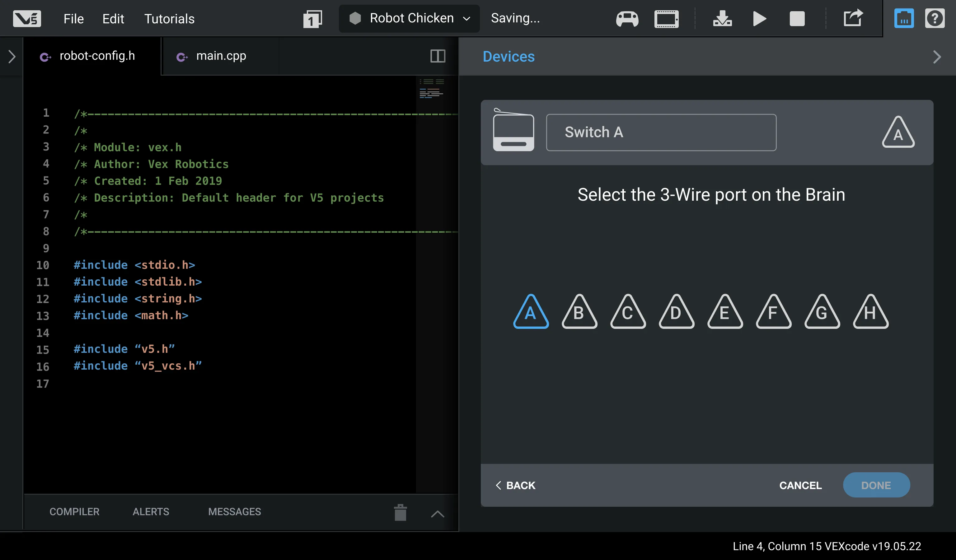Stop the running program
The width and height of the screenshot is (956, 560).
[797, 19]
